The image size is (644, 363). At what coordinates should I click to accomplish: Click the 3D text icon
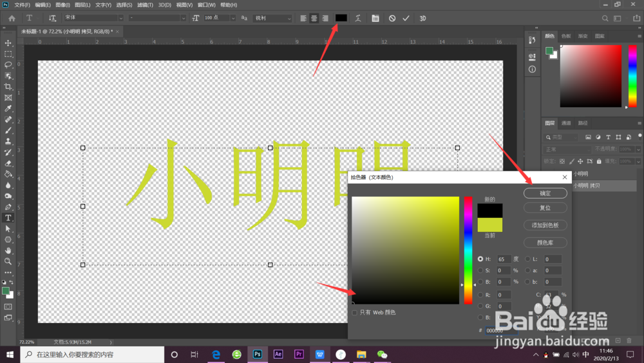(x=422, y=18)
